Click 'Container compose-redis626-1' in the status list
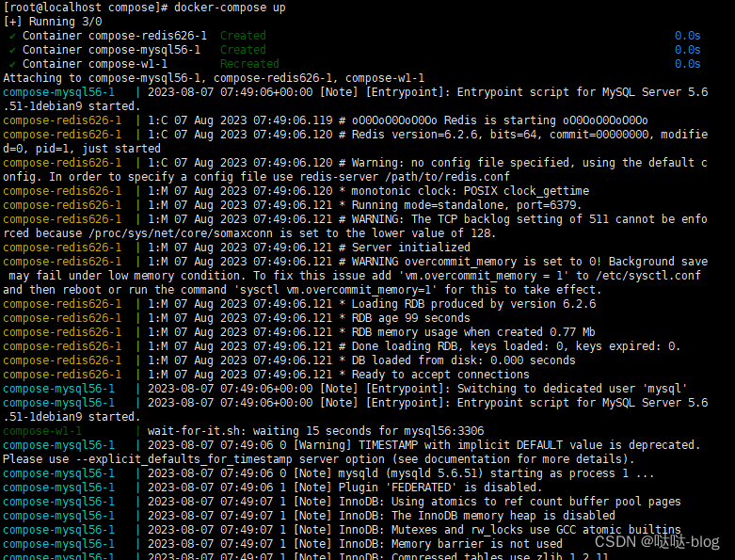The width and height of the screenshot is (735, 560). click(x=115, y=36)
